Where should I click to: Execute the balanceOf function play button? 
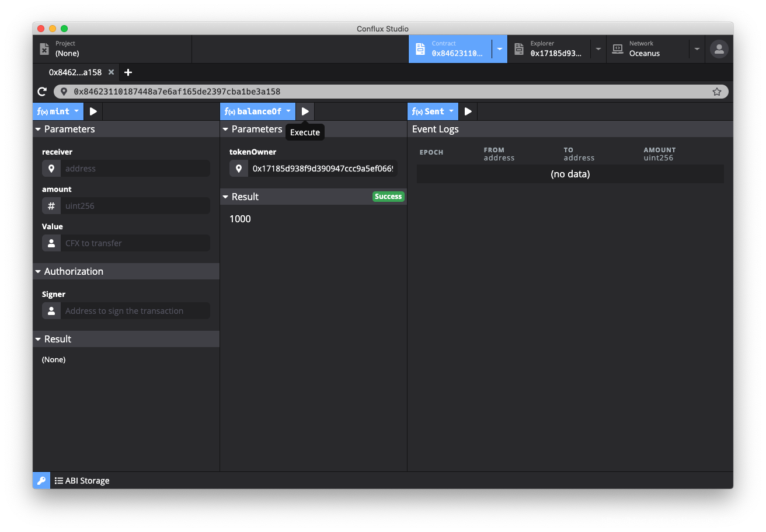pyautogui.click(x=305, y=111)
